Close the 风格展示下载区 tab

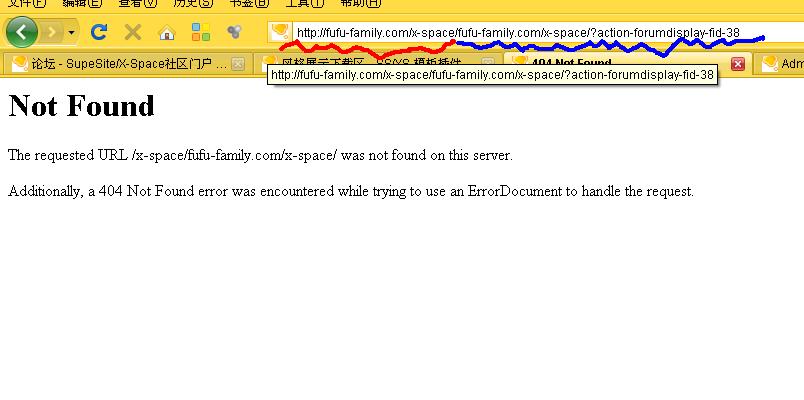[x=488, y=64]
